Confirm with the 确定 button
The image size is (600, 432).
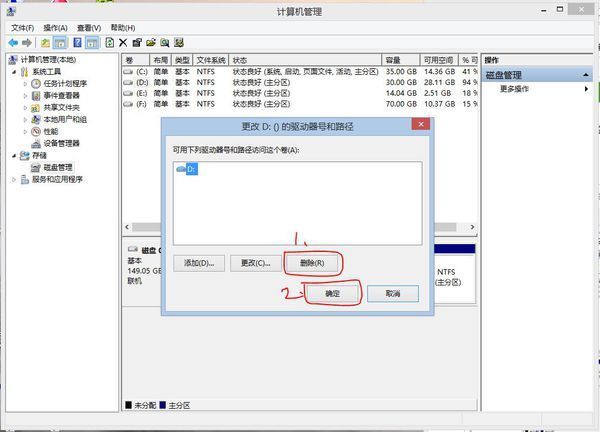click(x=333, y=293)
